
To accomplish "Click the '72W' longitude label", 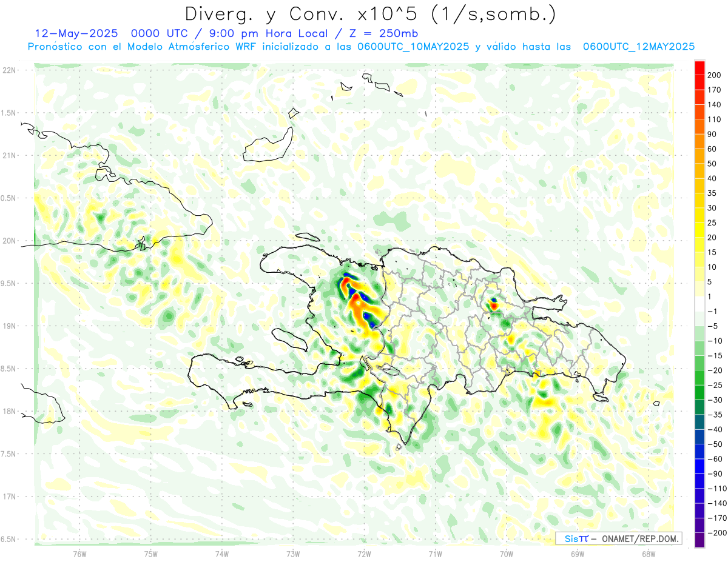I will (364, 554).
